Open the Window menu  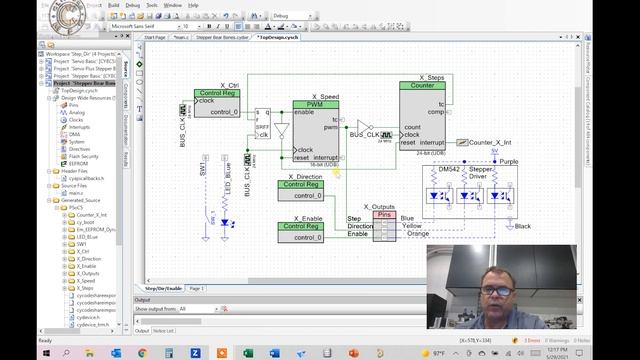173,5
